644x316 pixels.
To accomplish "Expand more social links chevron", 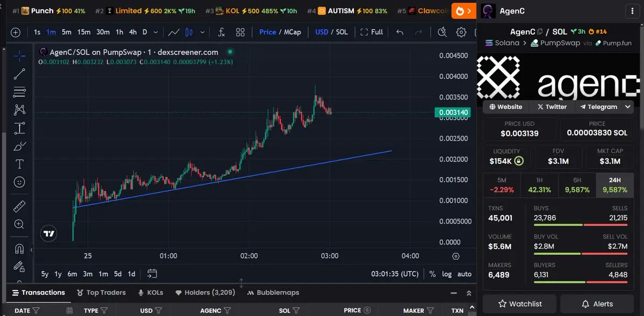I will [627, 107].
